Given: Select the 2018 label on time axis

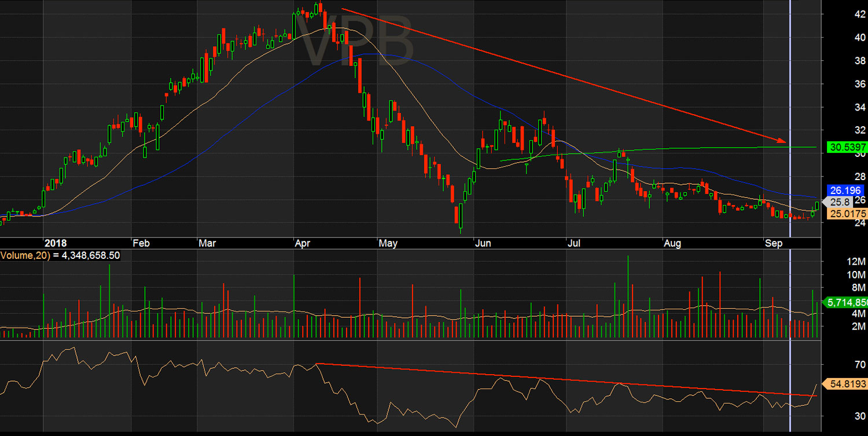Looking at the screenshot, I should [56, 243].
